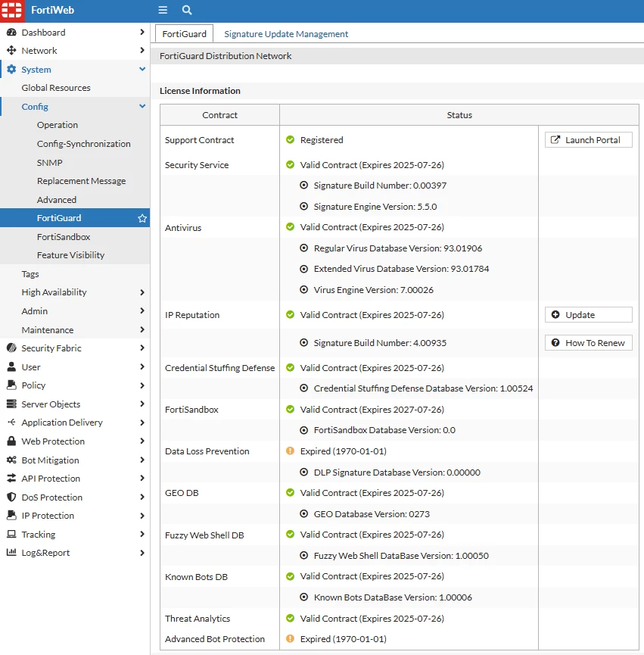This screenshot has height=655, width=644.
Task: Collapse the Config submenu chevron
Action: coord(142,107)
